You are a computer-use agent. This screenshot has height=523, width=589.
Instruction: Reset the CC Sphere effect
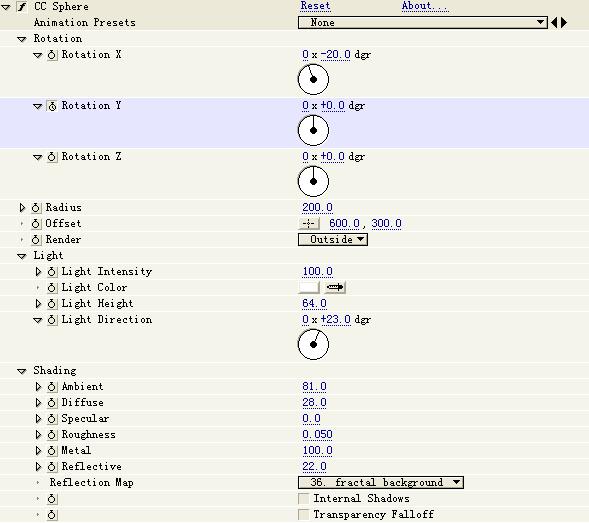[x=315, y=6]
